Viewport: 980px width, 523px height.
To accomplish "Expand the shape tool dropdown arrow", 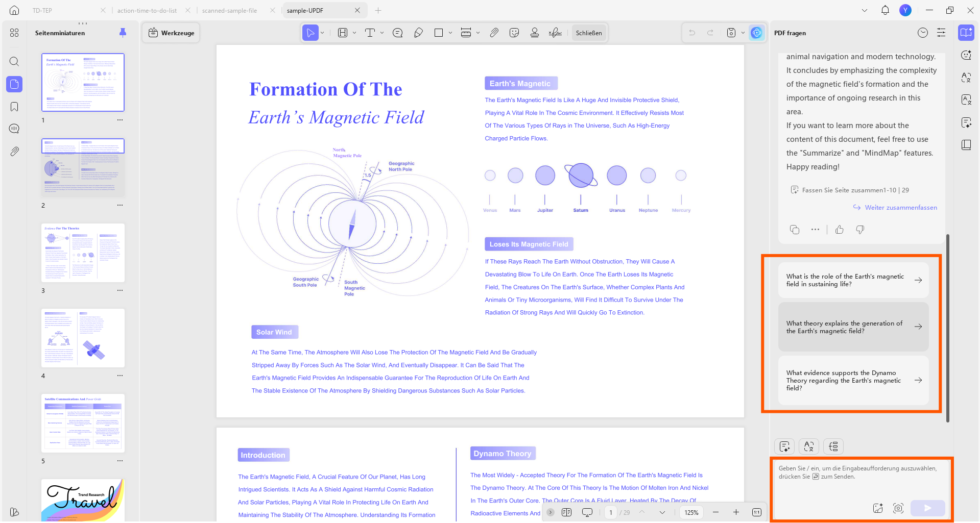I will pyautogui.click(x=450, y=33).
